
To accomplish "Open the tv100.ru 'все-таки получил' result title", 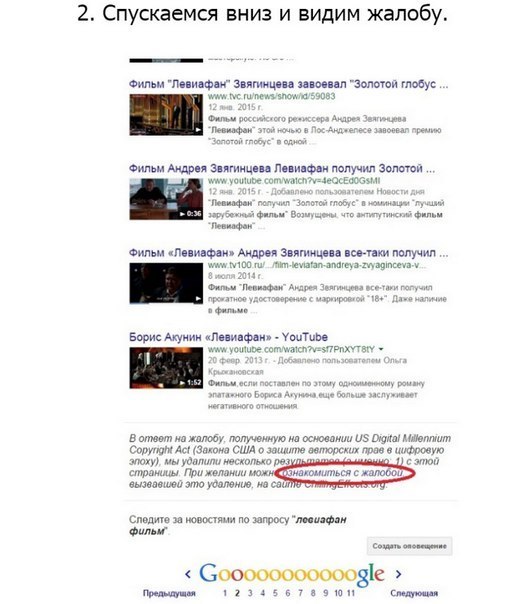I will [288, 253].
